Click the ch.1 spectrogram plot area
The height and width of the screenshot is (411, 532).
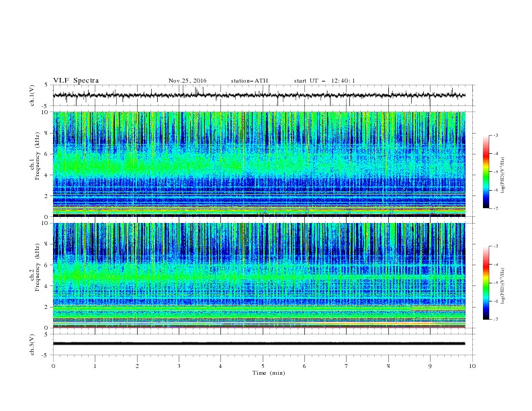coord(259,164)
